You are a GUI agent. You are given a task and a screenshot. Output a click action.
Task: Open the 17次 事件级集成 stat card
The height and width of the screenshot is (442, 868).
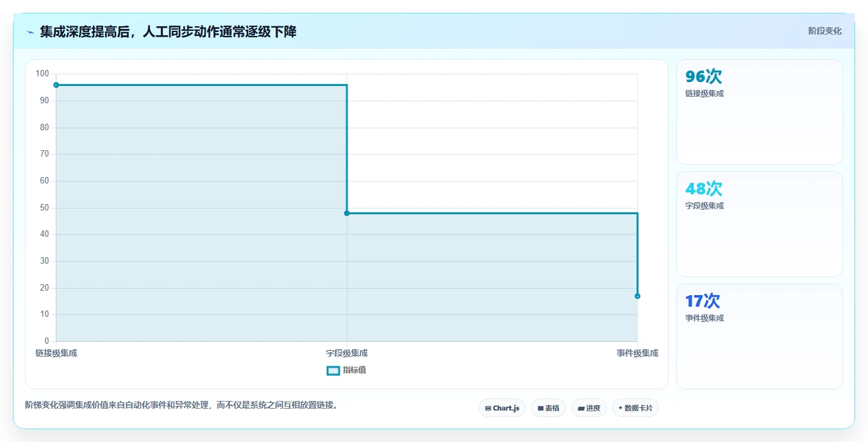760,337
